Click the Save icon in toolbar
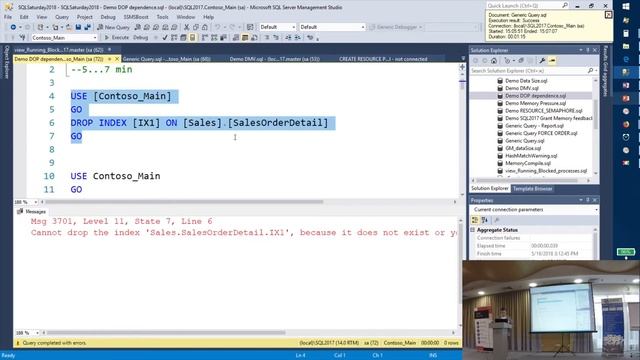Viewport: 640px width, 360px height. tap(78, 27)
